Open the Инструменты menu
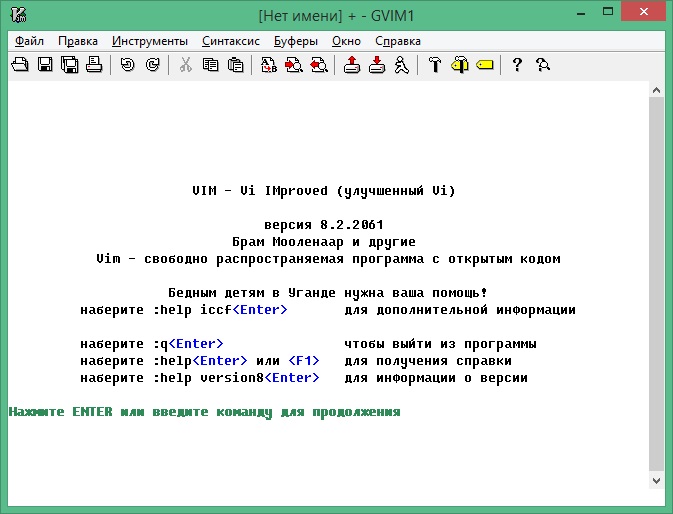The image size is (673, 514). click(150, 41)
